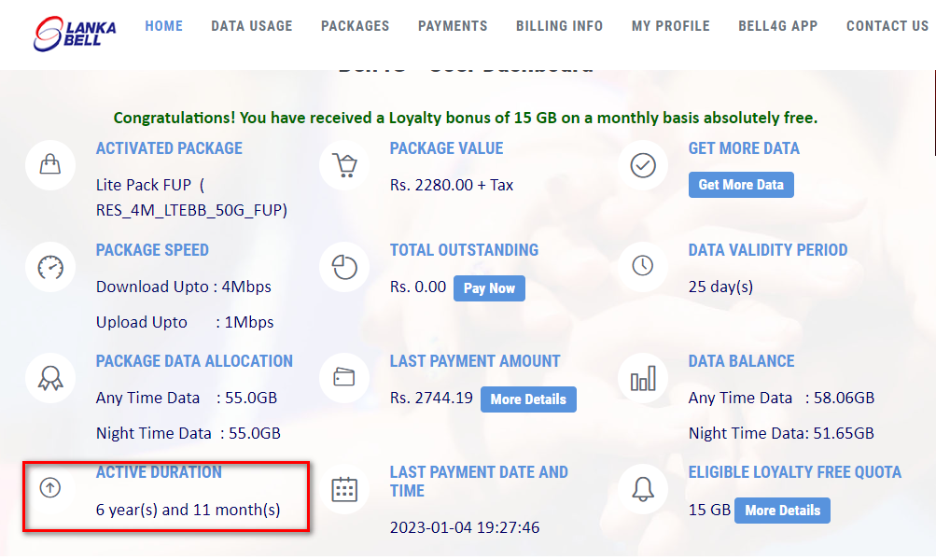Click the bell icon beside Eligible Loyalty Free Quota
This screenshot has width=936, height=560.
click(x=643, y=489)
